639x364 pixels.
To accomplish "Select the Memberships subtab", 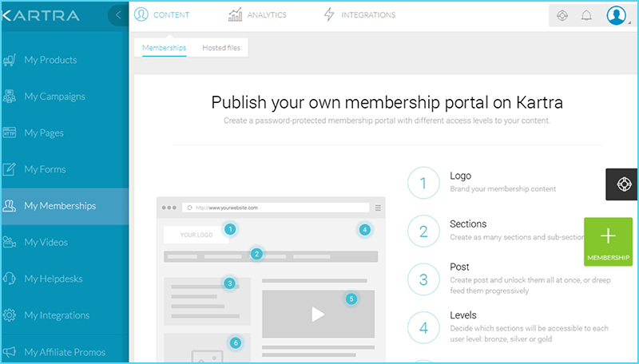I will (x=164, y=48).
